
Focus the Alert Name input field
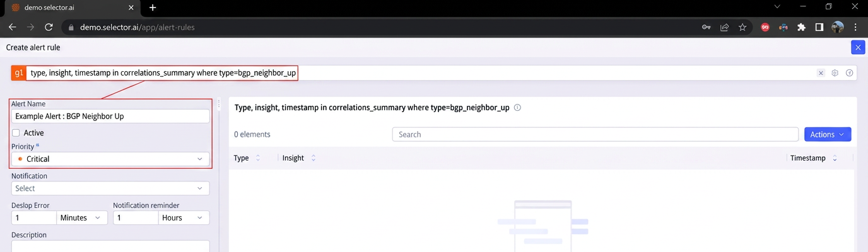(110, 117)
